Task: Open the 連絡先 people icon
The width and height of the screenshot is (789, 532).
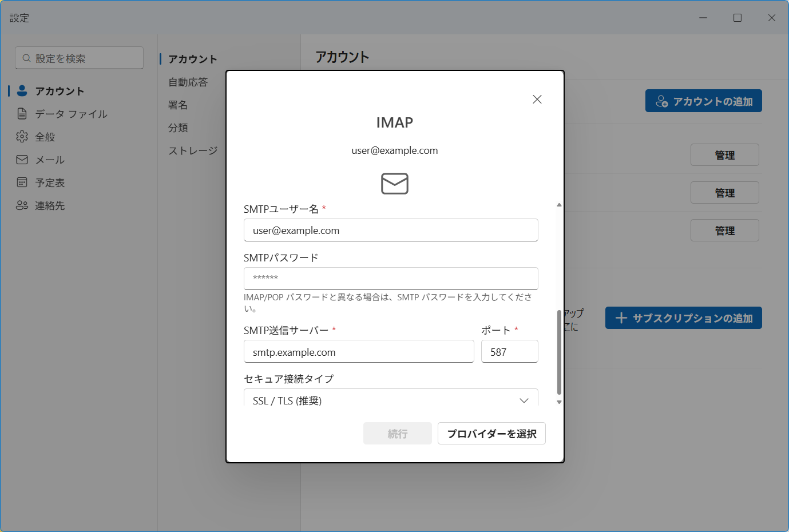Action: [x=22, y=205]
